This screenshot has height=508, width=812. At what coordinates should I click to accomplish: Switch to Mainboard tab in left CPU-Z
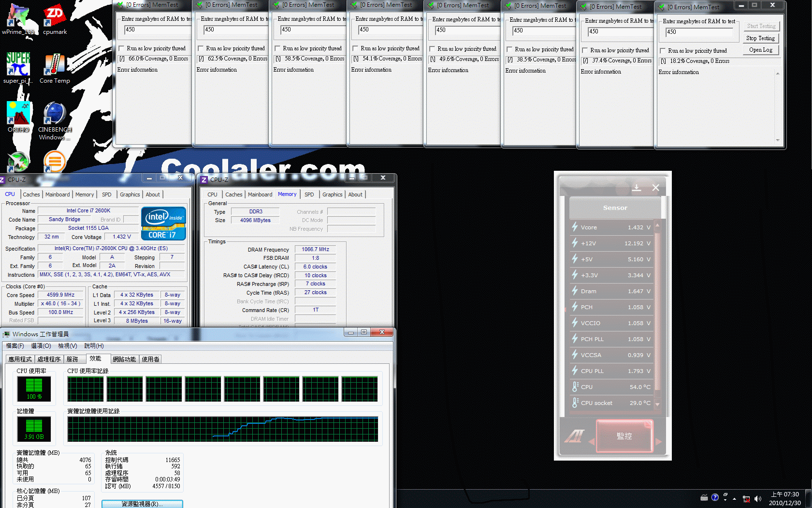(x=58, y=194)
